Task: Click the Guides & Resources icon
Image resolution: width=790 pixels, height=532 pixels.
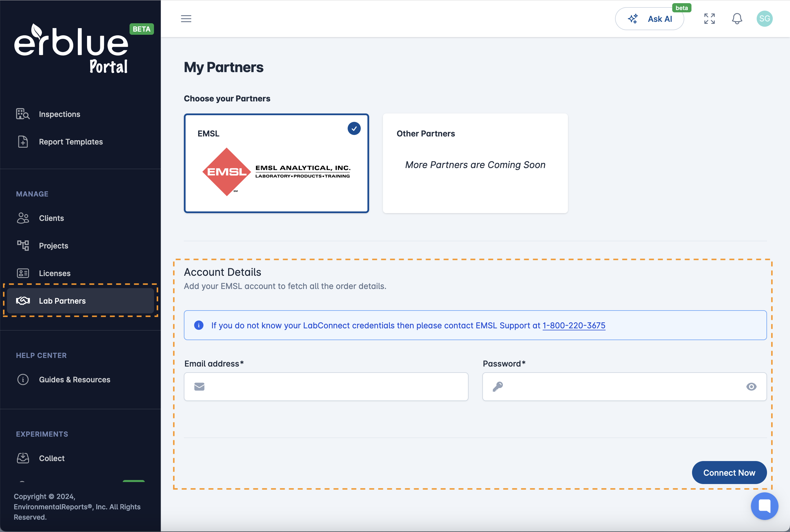Action: pos(23,379)
